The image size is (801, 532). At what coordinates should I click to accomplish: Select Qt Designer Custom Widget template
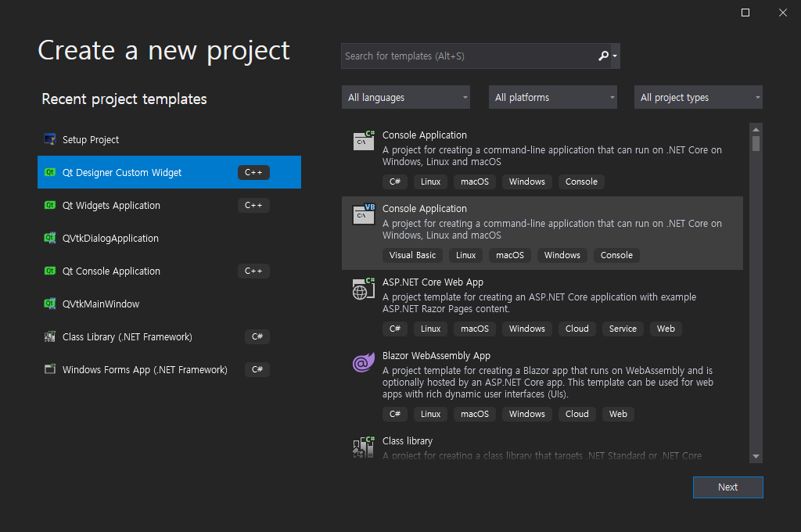(169, 172)
